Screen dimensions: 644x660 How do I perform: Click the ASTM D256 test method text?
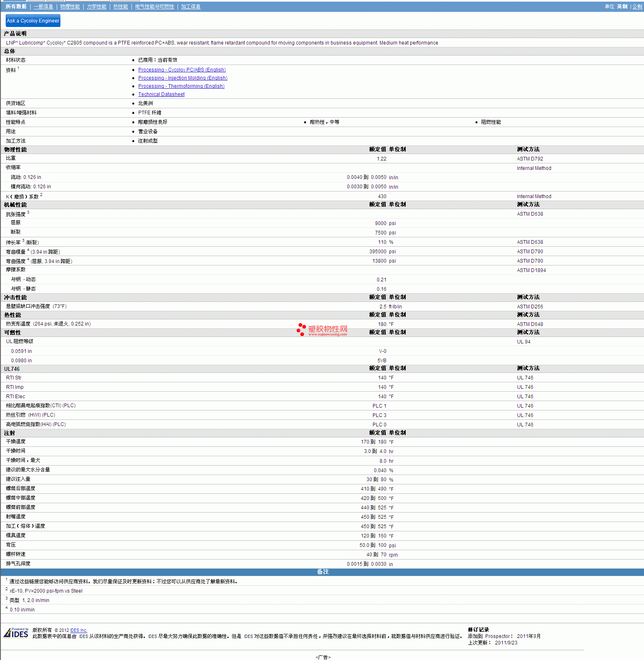(x=530, y=307)
